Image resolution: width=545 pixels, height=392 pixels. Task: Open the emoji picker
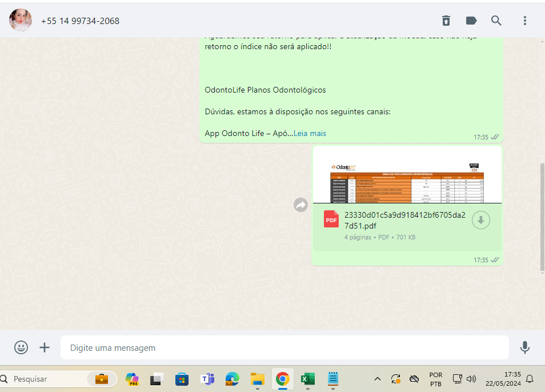(21, 347)
